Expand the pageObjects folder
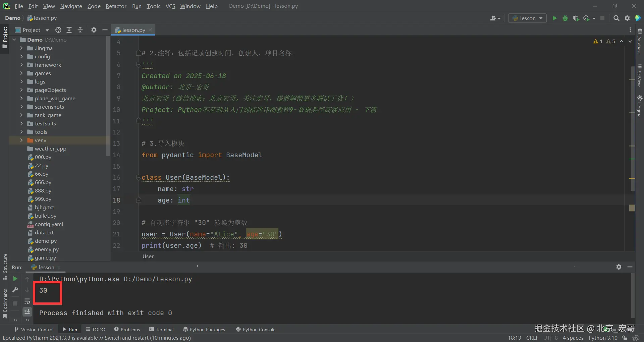Screen dimensions: 644x342 pyautogui.click(x=21, y=90)
